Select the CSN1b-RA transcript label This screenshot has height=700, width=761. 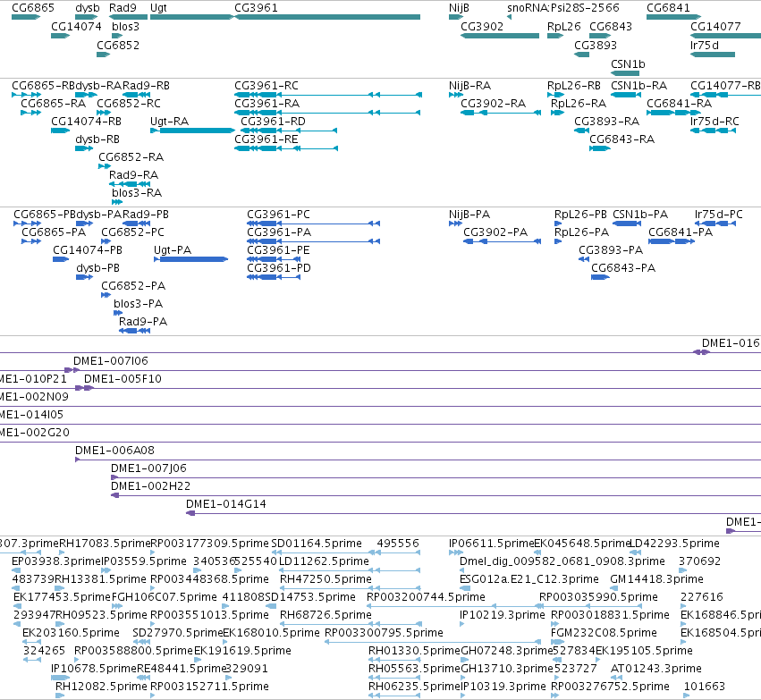(x=638, y=86)
